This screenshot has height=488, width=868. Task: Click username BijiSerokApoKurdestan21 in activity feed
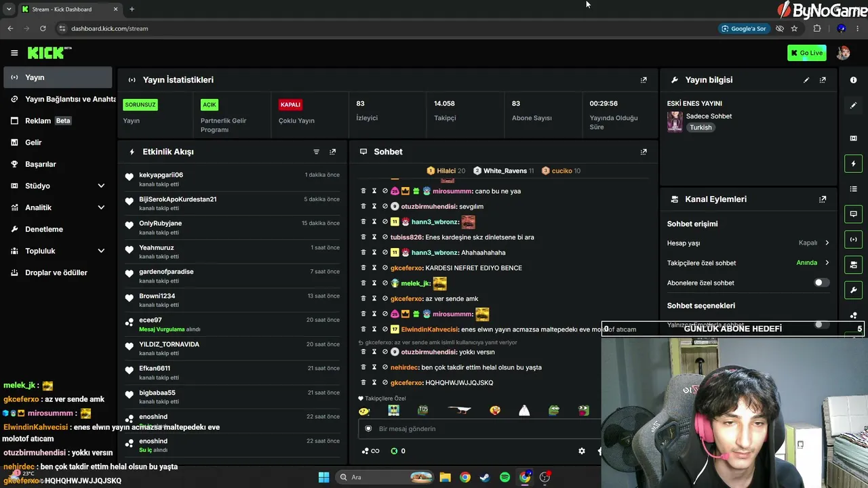(x=178, y=199)
